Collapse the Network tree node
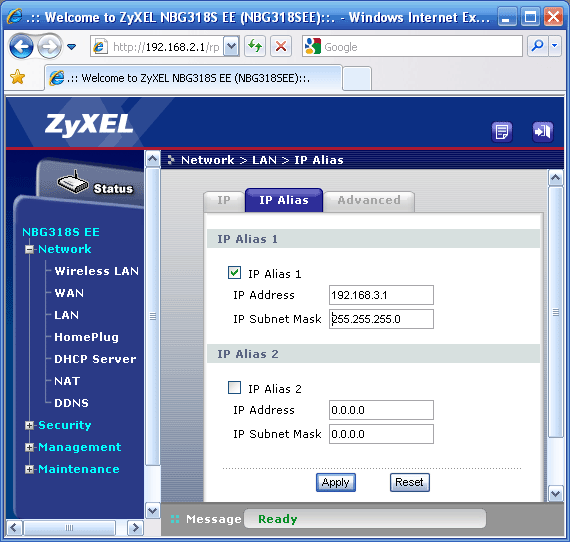This screenshot has height=542, width=570. point(29,249)
